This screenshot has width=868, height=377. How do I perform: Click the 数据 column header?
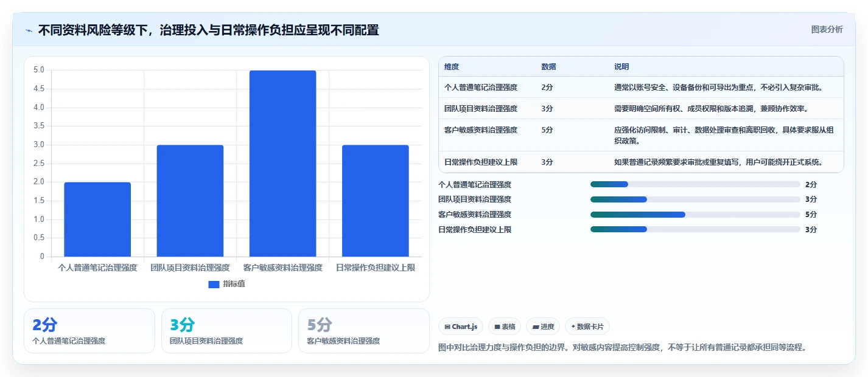(x=548, y=67)
